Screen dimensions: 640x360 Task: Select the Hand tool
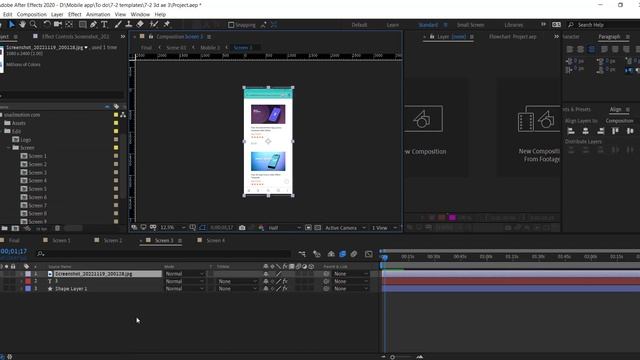point(22,24)
